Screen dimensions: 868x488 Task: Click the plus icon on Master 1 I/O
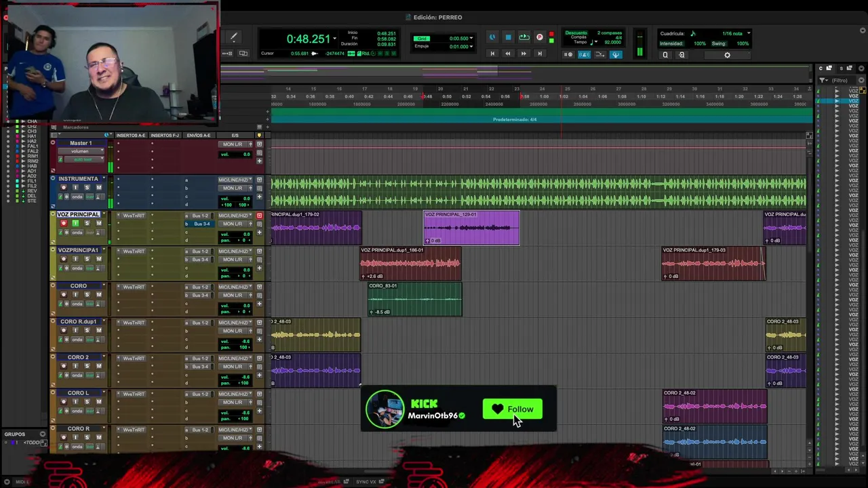coord(259,161)
